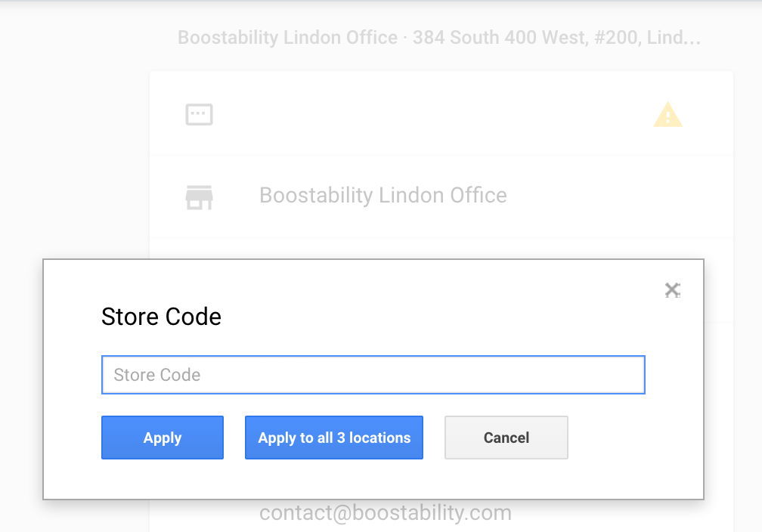This screenshot has width=762, height=532.
Task: Choose Apply to all 3 locations
Action: pyautogui.click(x=333, y=438)
